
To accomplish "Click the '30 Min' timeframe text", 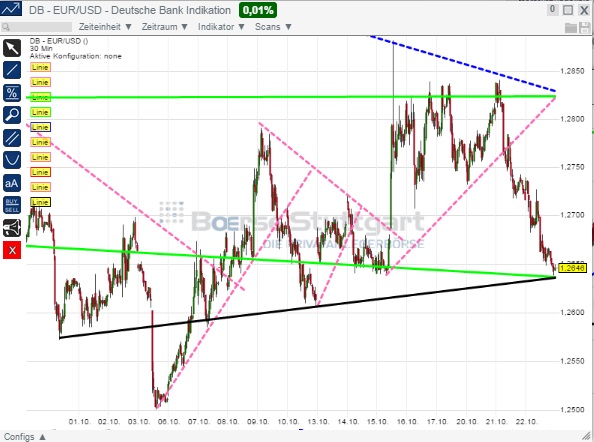I will (41, 48).
